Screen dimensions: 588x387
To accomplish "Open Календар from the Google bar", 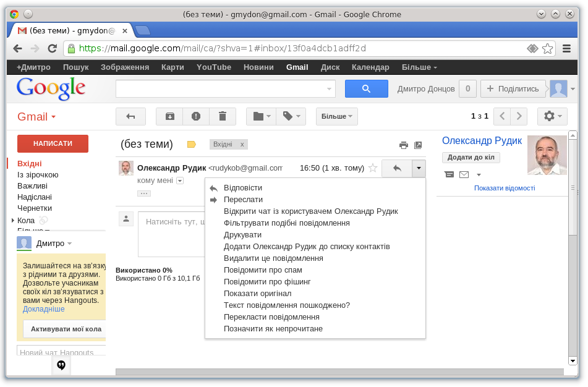I will (x=370, y=67).
